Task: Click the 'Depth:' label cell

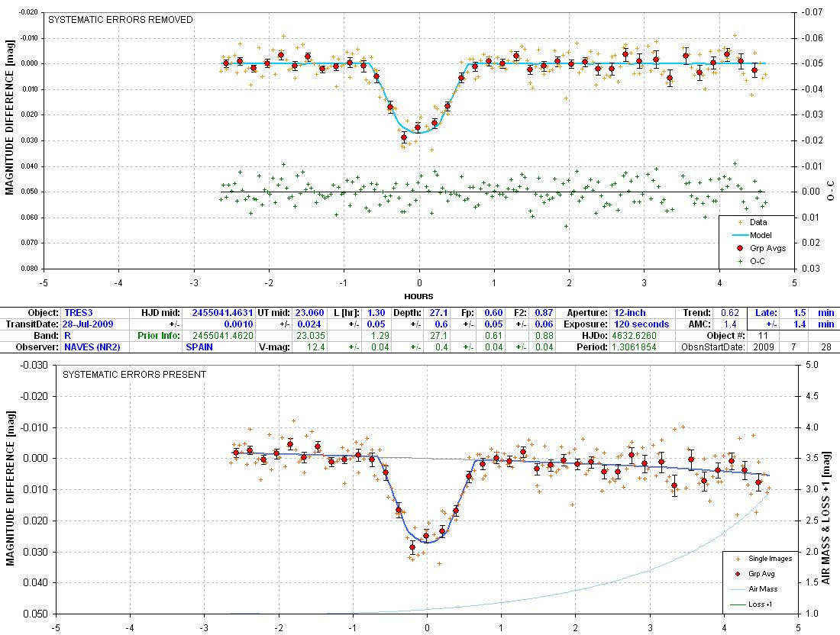Action: (x=406, y=313)
